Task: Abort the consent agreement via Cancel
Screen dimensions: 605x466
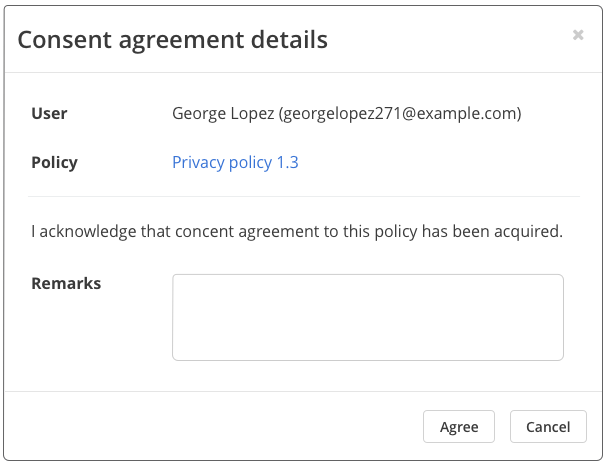Action: tap(548, 427)
